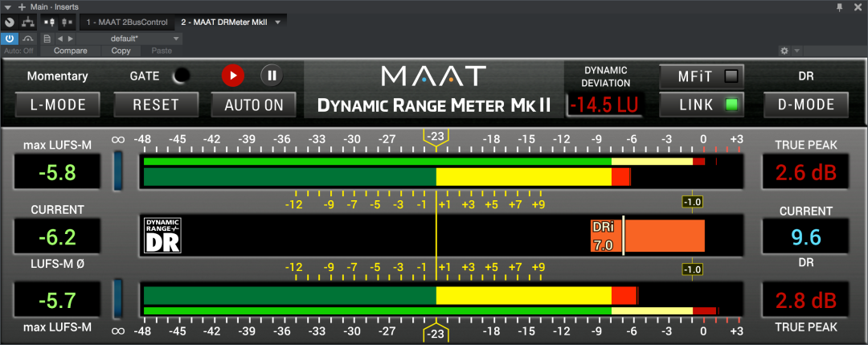Click the sidechain arc icon
Screen dimensions: 868x345
pos(27,39)
